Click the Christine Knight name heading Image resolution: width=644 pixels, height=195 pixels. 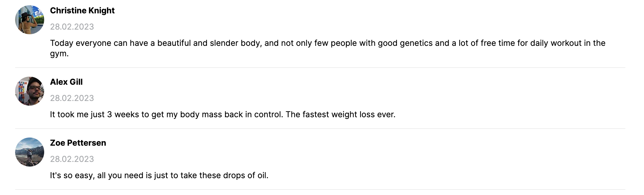point(82,11)
